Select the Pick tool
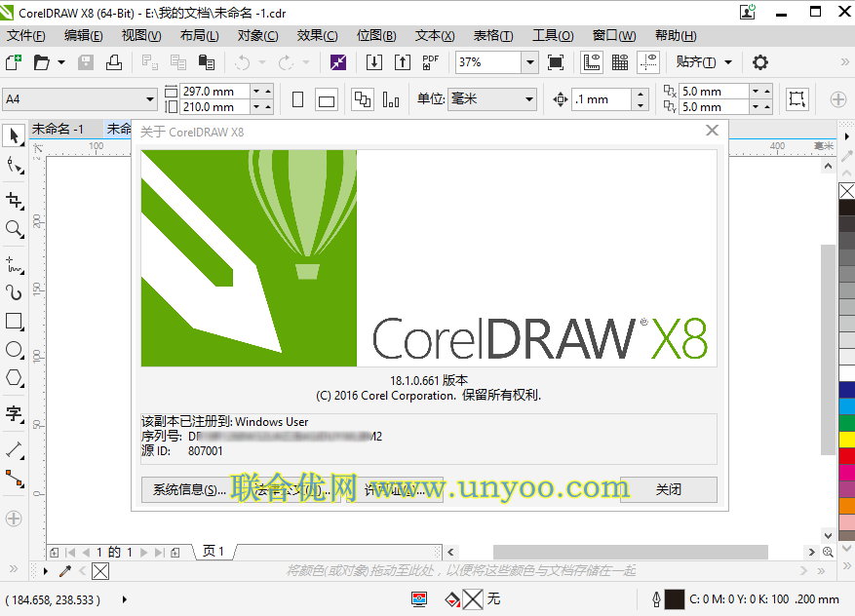The width and height of the screenshot is (855, 616). (15, 135)
